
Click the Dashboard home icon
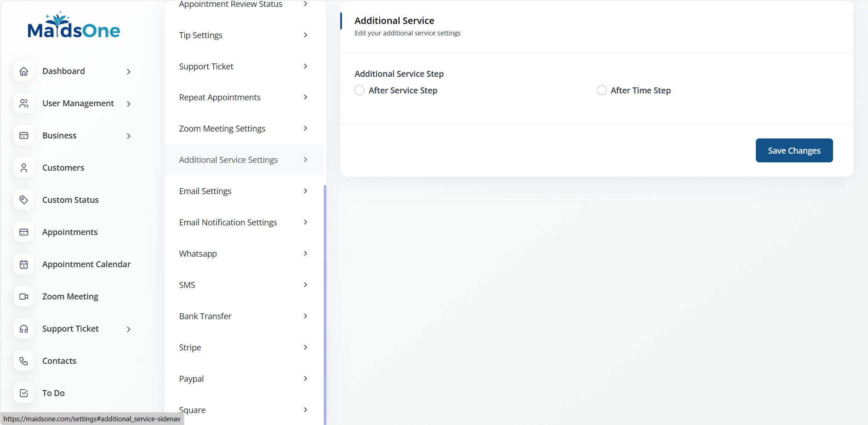click(x=24, y=71)
